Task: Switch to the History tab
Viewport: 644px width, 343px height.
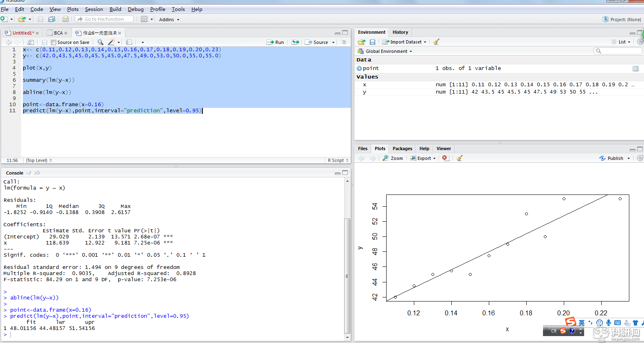Action: (x=400, y=32)
